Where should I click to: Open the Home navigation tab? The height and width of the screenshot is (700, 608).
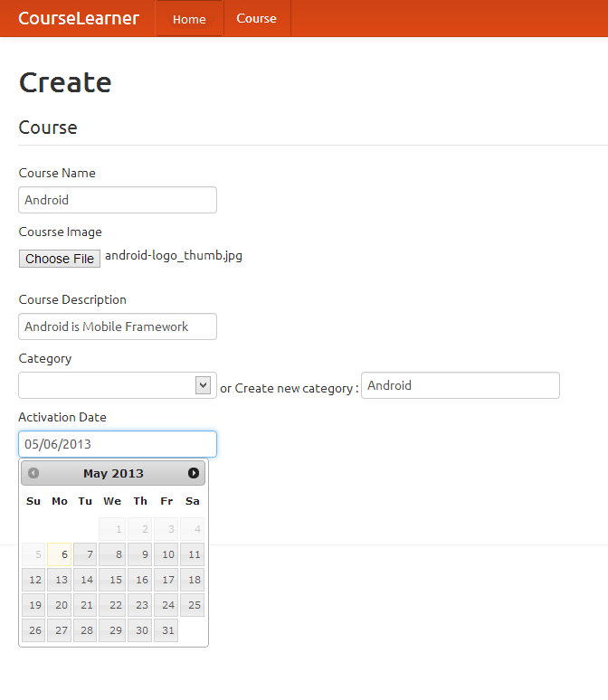click(x=189, y=19)
